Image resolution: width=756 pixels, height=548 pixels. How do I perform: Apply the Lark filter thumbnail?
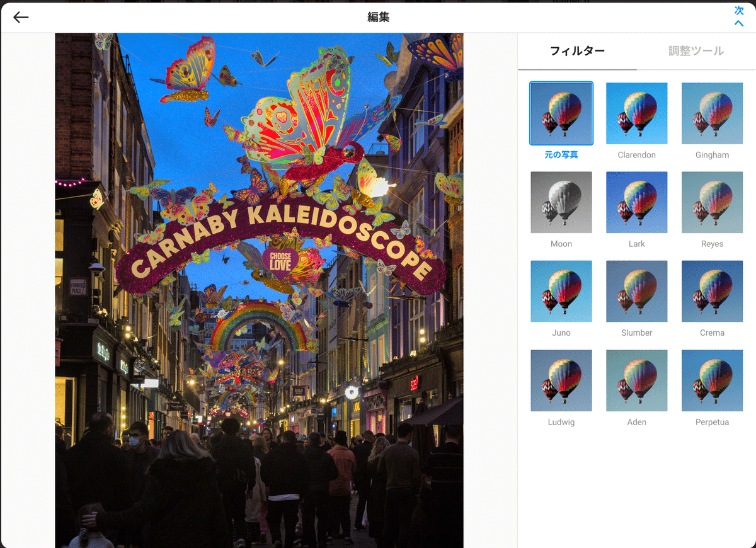coord(637,202)
